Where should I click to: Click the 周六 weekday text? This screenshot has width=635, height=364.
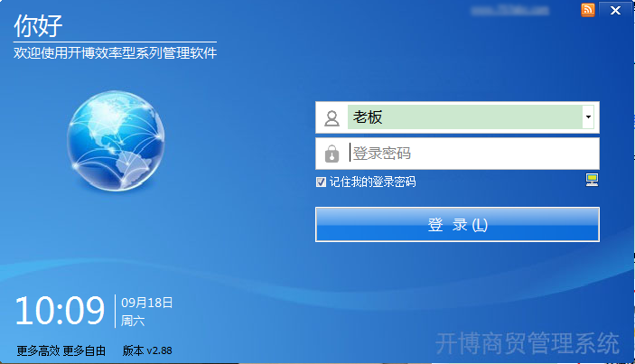133,321
